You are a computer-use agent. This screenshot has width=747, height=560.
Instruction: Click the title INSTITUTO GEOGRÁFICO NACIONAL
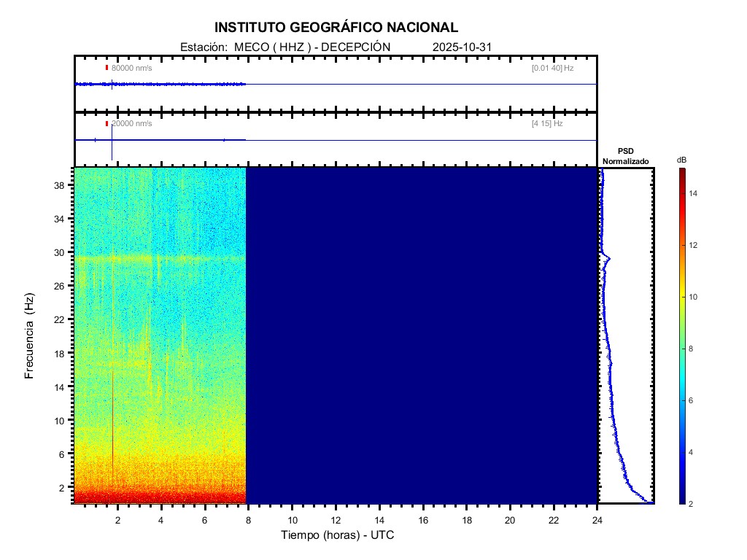pyautogui.click(x=336, y=28)
